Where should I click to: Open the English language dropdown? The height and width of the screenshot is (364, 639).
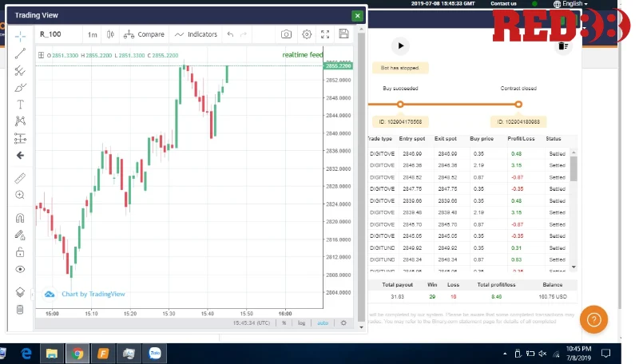(x=572, y=4)
